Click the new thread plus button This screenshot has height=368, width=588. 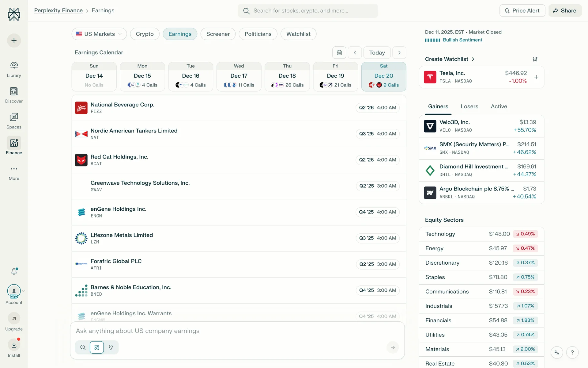coord(14,40)
